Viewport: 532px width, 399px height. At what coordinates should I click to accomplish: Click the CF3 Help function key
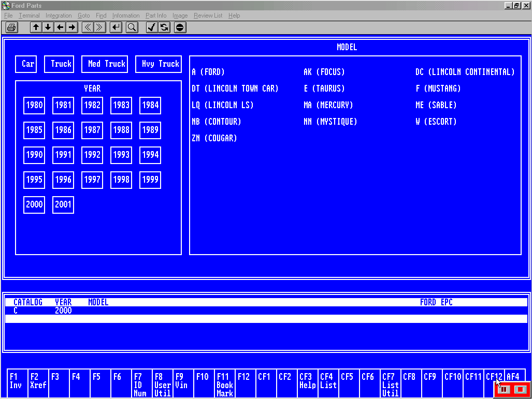point(307,383)
